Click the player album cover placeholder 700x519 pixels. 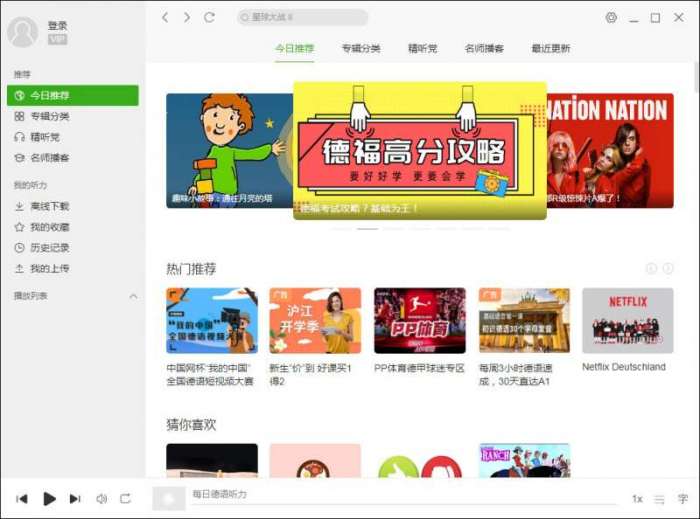pos(169,498)
